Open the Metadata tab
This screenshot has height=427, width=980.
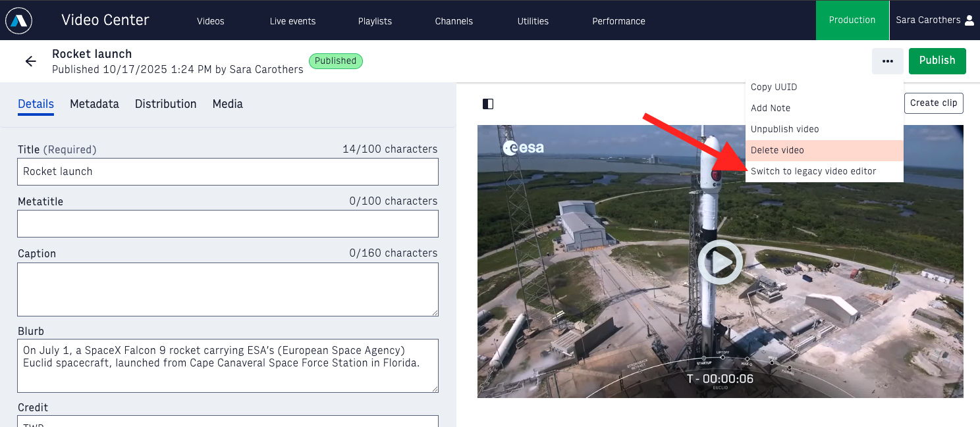click(94, 104)
